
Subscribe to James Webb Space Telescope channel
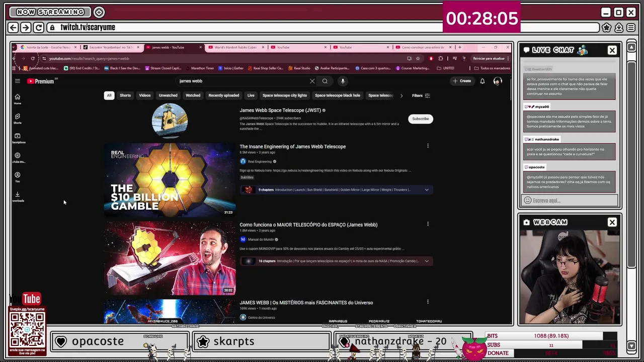pyautogui.click(x=421, y=119)
